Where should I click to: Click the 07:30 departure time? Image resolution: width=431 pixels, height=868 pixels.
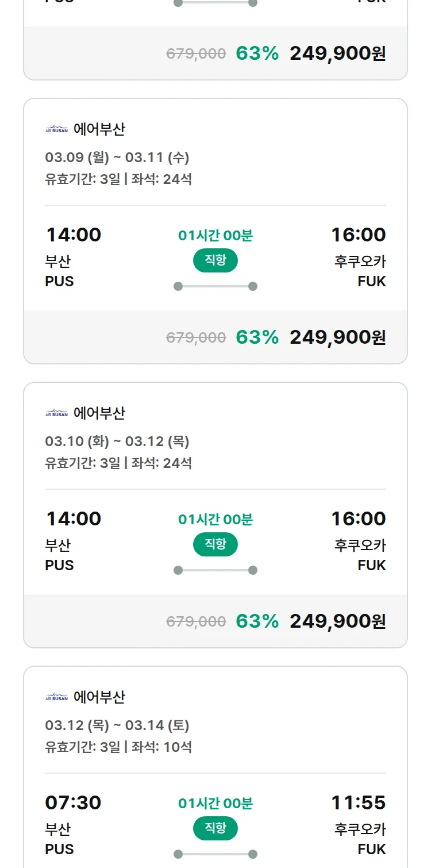coord(74,802)
